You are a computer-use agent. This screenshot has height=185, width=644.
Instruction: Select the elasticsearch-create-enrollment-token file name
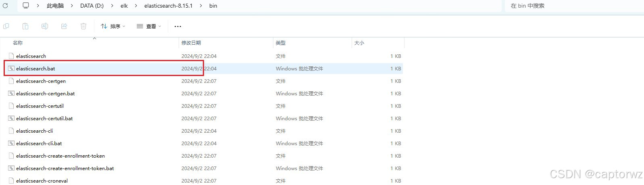coord(60,156)
